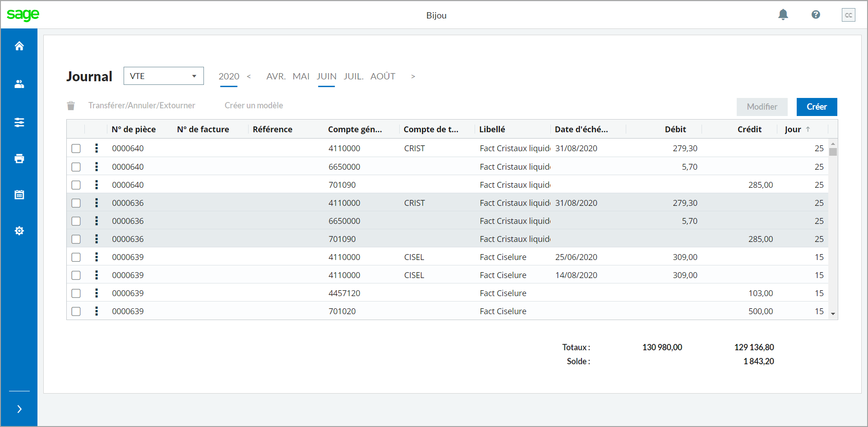Check the 0000636 row with account 6650000

(x=76, y=221)
